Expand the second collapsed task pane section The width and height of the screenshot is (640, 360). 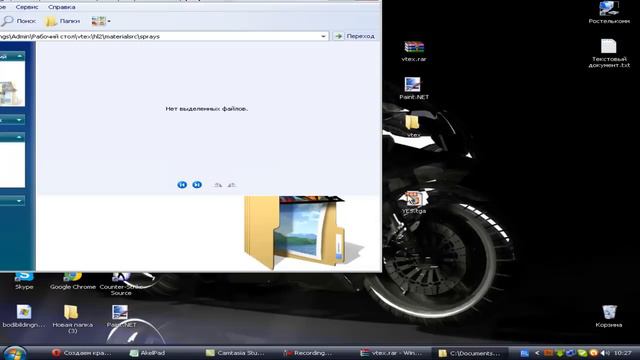(x=19, y=120)
